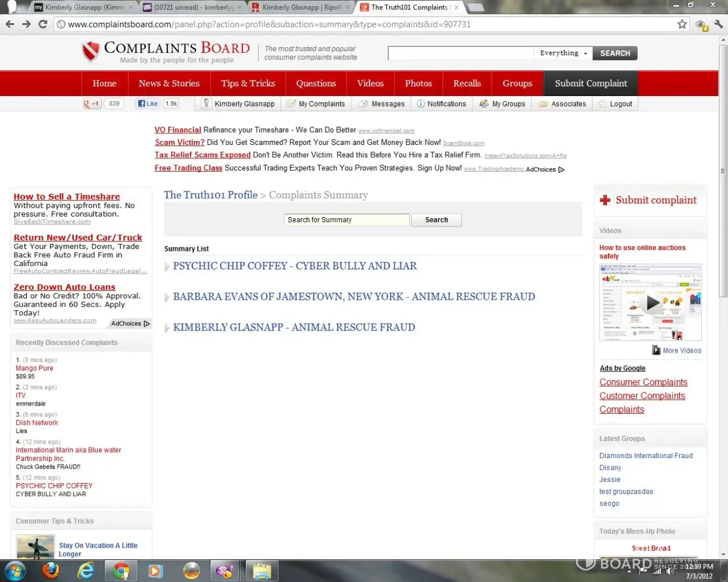
Task: Open the Questions section
Action: pos(316,83)
